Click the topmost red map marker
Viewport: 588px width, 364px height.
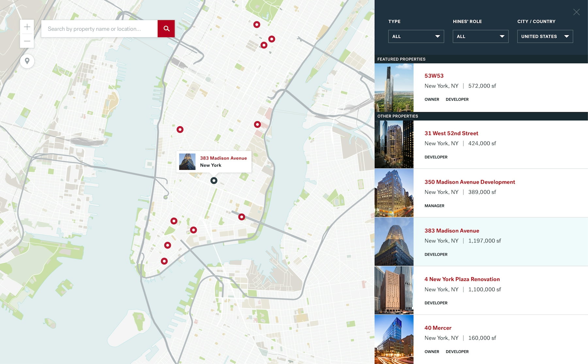pyautogui.click(x=257, y=25)
